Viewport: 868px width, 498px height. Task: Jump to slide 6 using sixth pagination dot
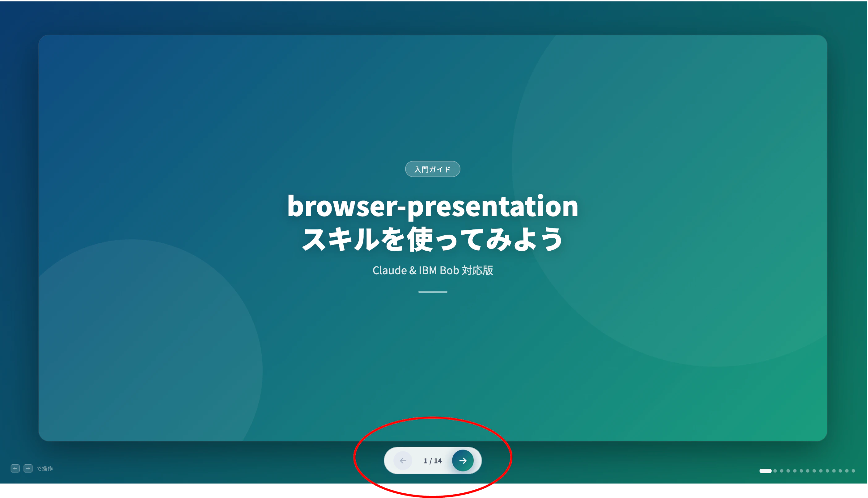(802, 471)
